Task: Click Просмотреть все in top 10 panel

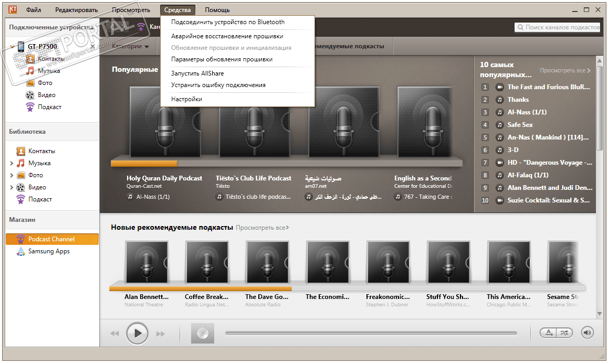Action: (x=565, y=70)
